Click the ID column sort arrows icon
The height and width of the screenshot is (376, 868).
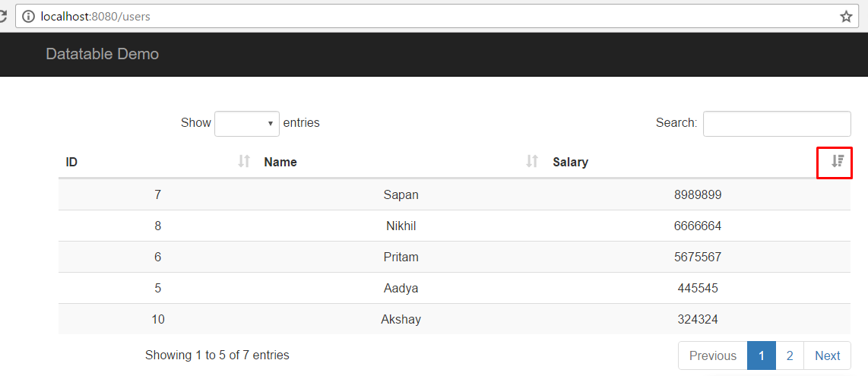(244, 162)
